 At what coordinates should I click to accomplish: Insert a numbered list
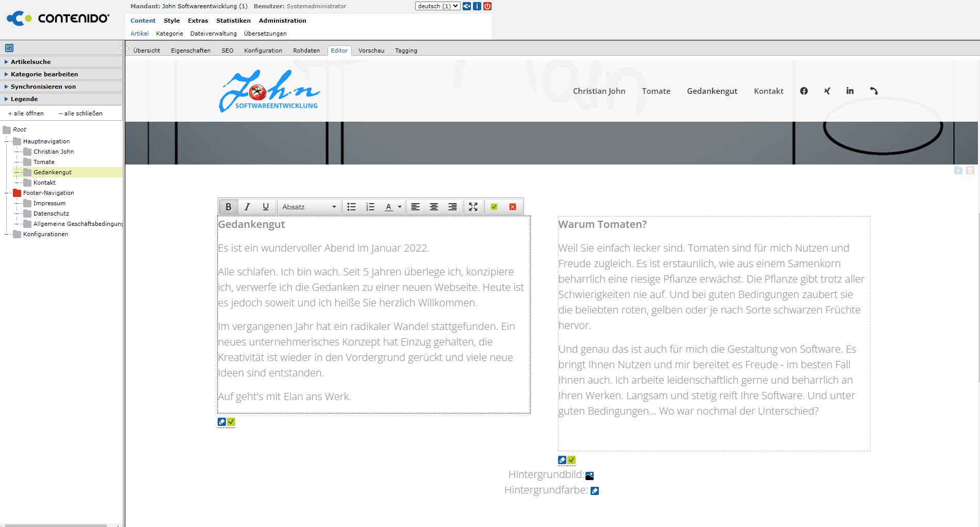[370, 207]
